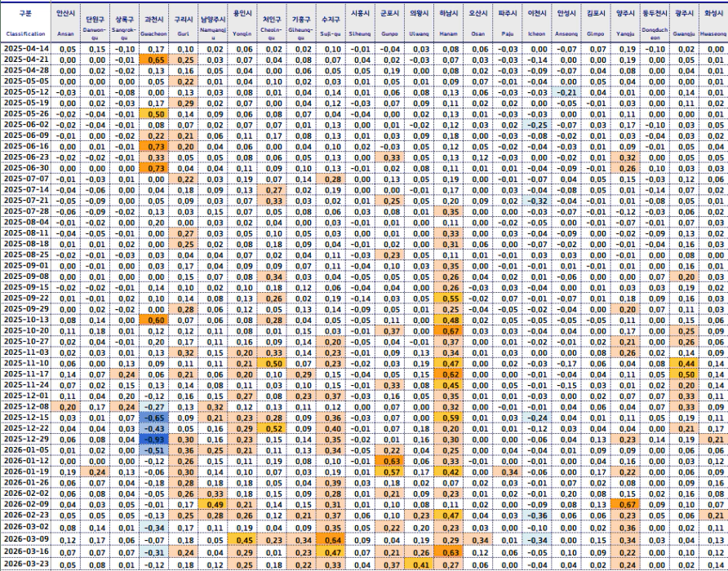The width and height of the screenshot is (728, 571).
Task: Select Hanam 0.67 cell in 2025-10-20 row
Action: [449, 330]
